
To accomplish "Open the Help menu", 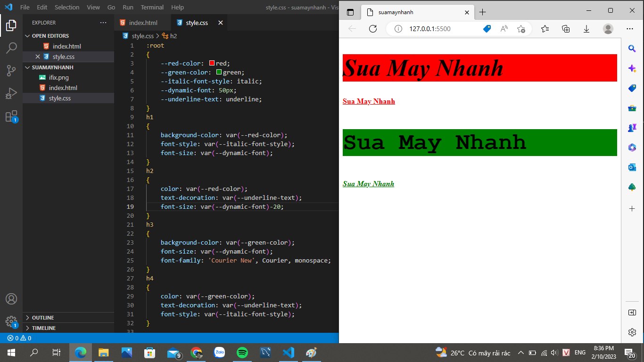I will coord(178,7).
